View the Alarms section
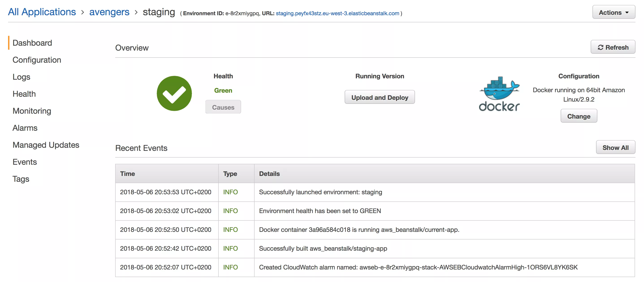Image resolution: width=644 pixels, height=282 pixels. tap(25, 128)
